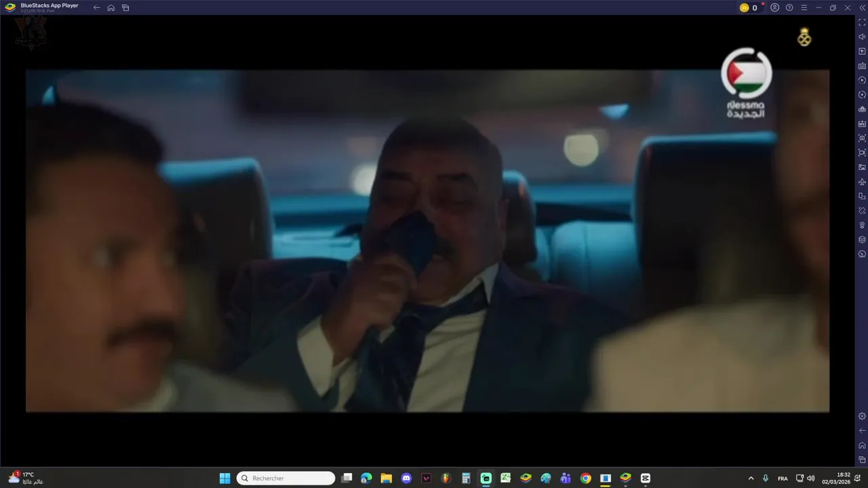Screen dimensions: 868x488
Task: Open the BlueStacks hamburger menu
Action: pos(804,7)
